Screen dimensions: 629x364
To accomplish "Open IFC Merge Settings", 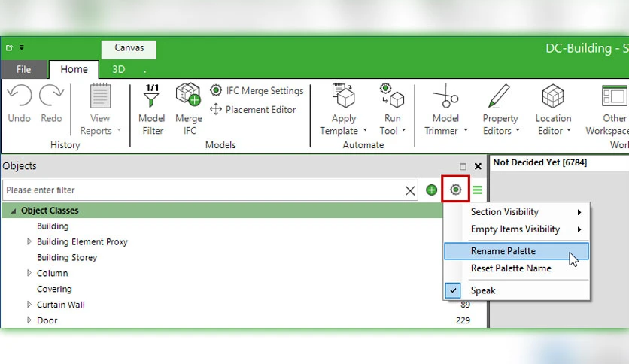I will point(257,90).
